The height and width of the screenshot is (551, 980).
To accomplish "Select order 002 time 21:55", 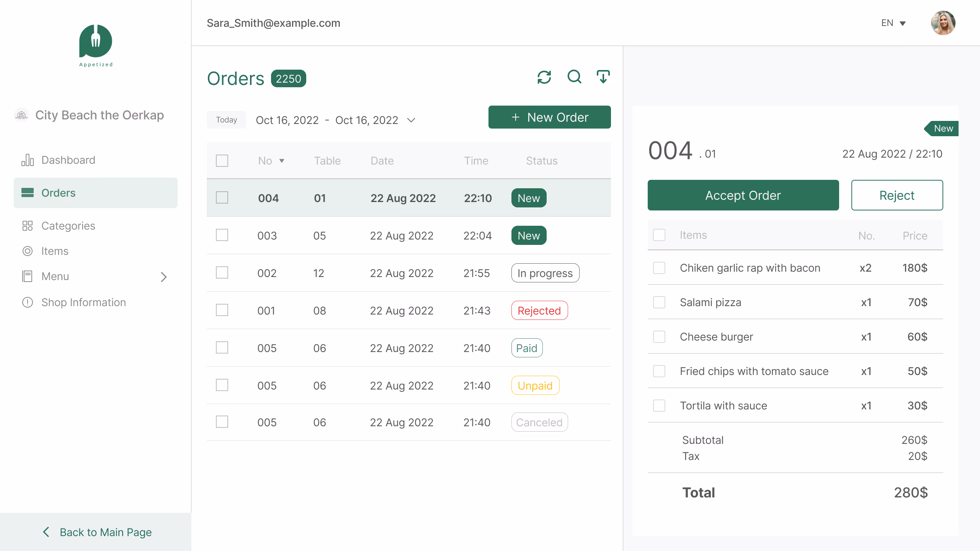I will [x=477, y=273].
